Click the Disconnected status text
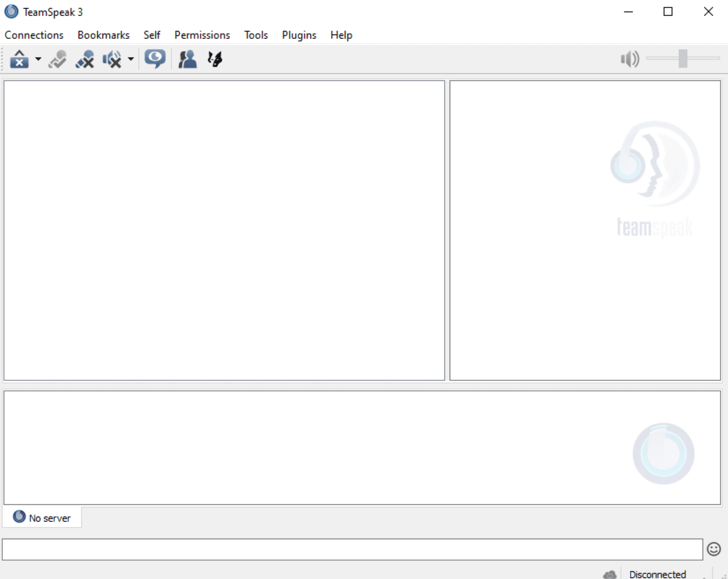 pos(657,574)
